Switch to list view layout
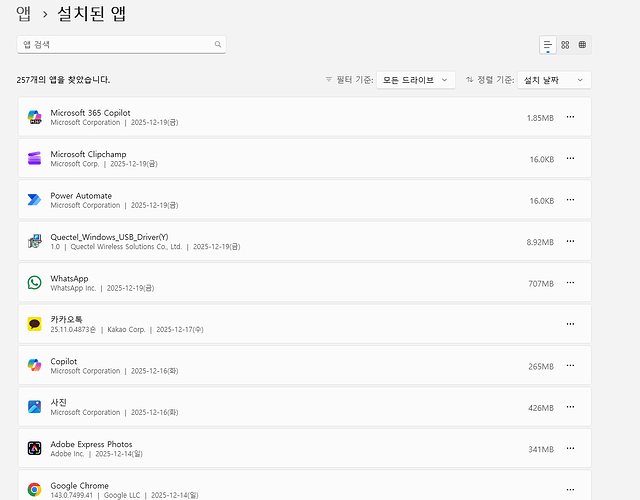Screen dimensions: 640x500 547,45
